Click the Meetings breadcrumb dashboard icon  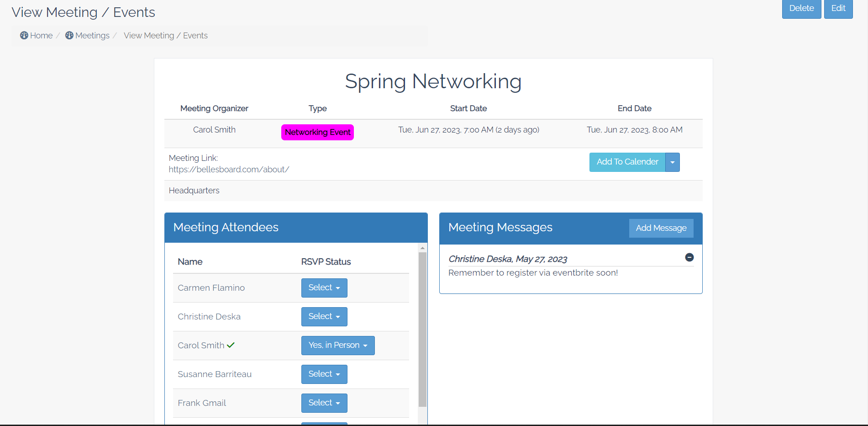click(x=69, y=35)
